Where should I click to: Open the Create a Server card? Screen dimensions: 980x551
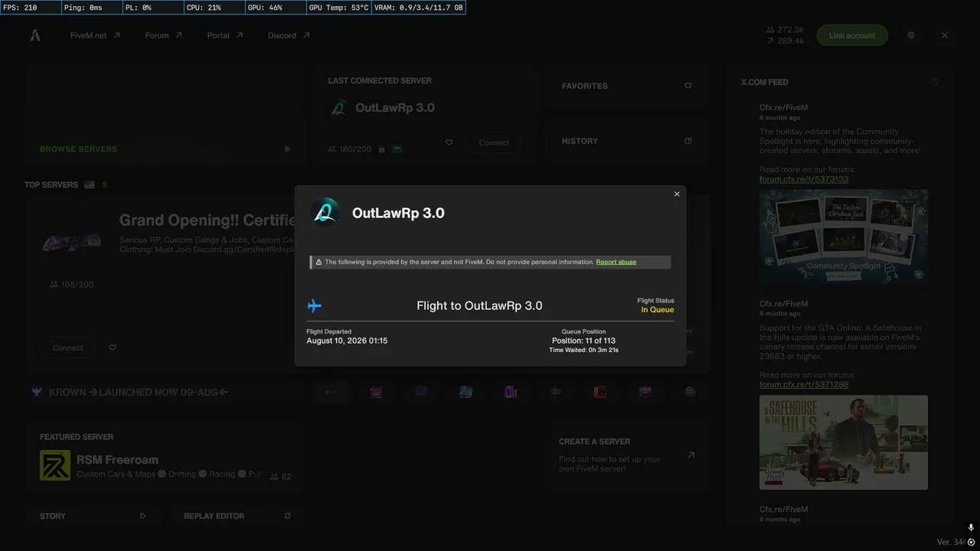pyautogui.click(x=626, y=455)
